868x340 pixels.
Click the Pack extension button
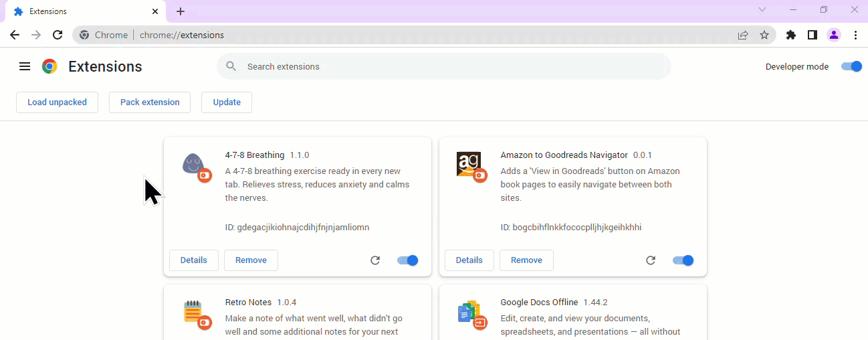tap(150, 102)
